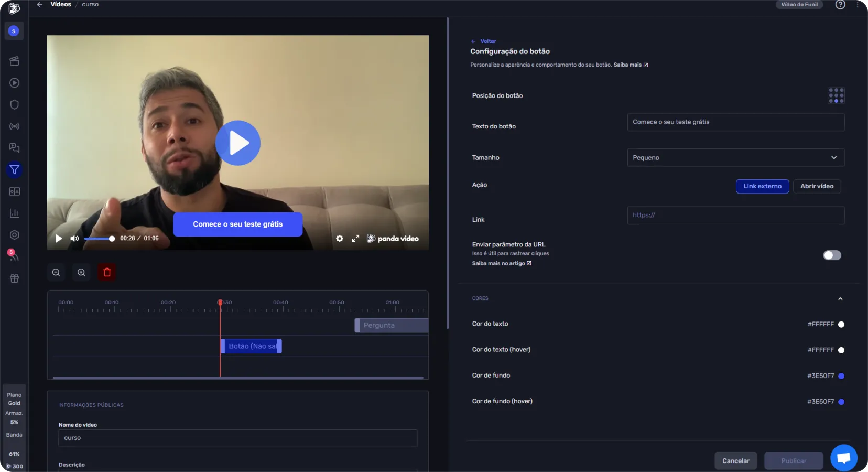Collapse the CORES section chevron
The height and width of the screenshot is (472, 868).
tap(840, 299)
